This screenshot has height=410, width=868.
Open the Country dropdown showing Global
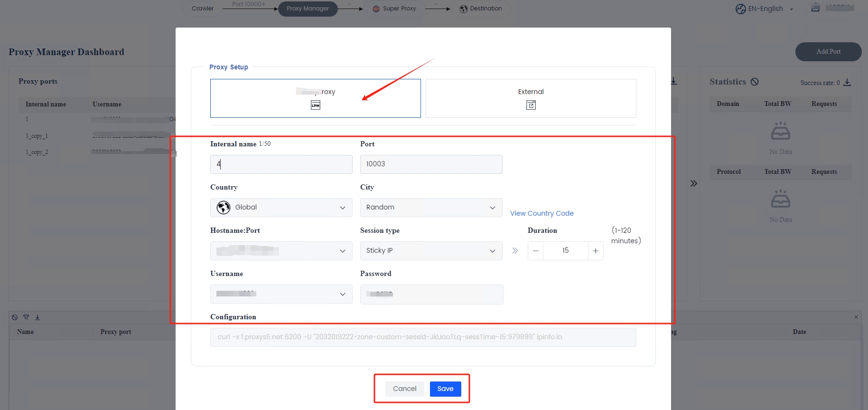(x=281, y=208)
